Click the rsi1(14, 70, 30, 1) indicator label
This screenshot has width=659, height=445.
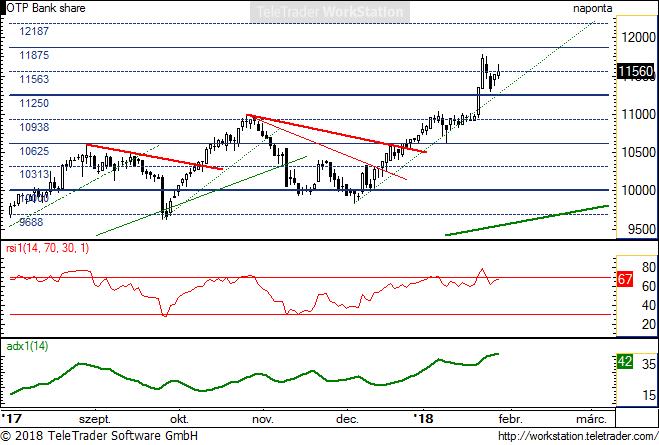pyautogui.click(x=47, y=248)
